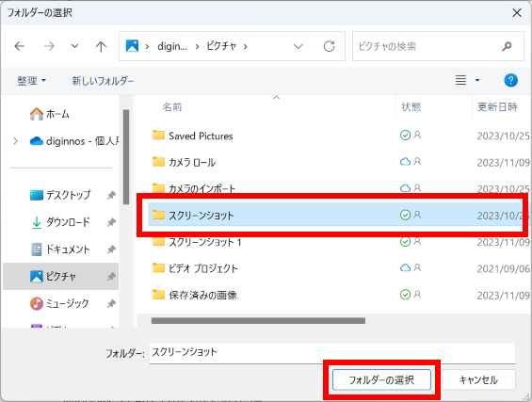Close the フォルダーの選択 dialog

517,13
